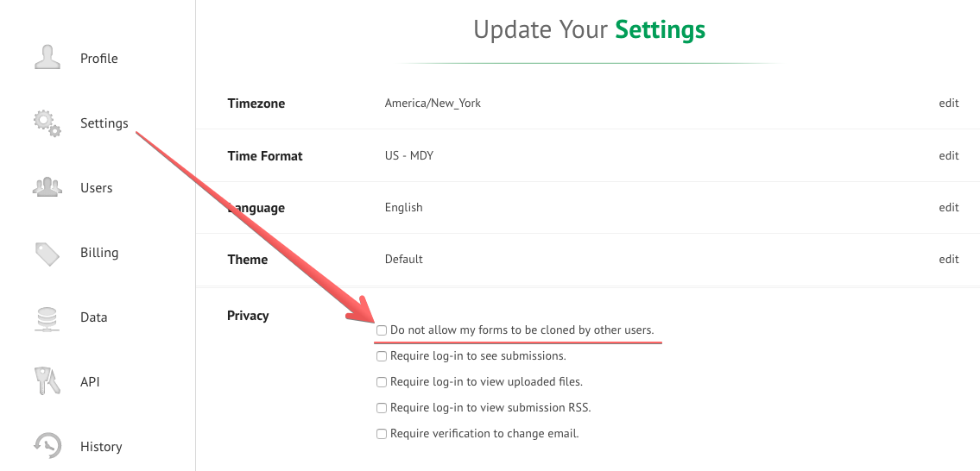Viewport: 980px width, 471px height.
Task: Tick 'Require log-in to view uploaded files'
Action: (x=382, y=382)
